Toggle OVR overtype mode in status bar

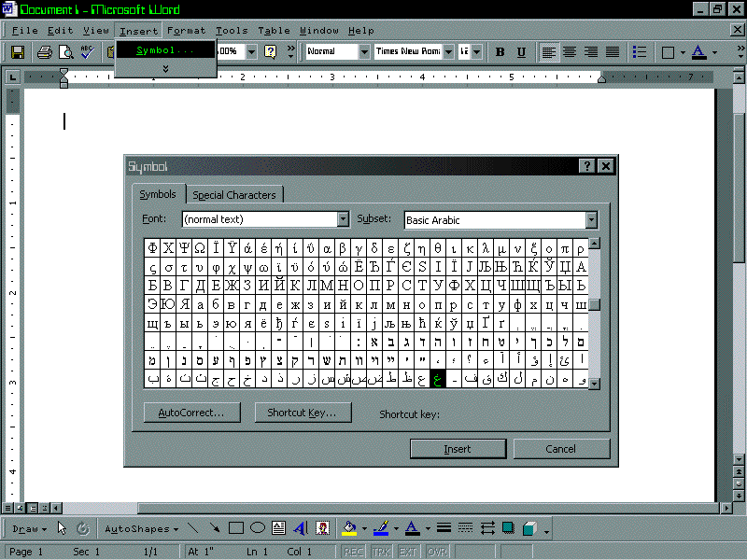coord(437,553)
